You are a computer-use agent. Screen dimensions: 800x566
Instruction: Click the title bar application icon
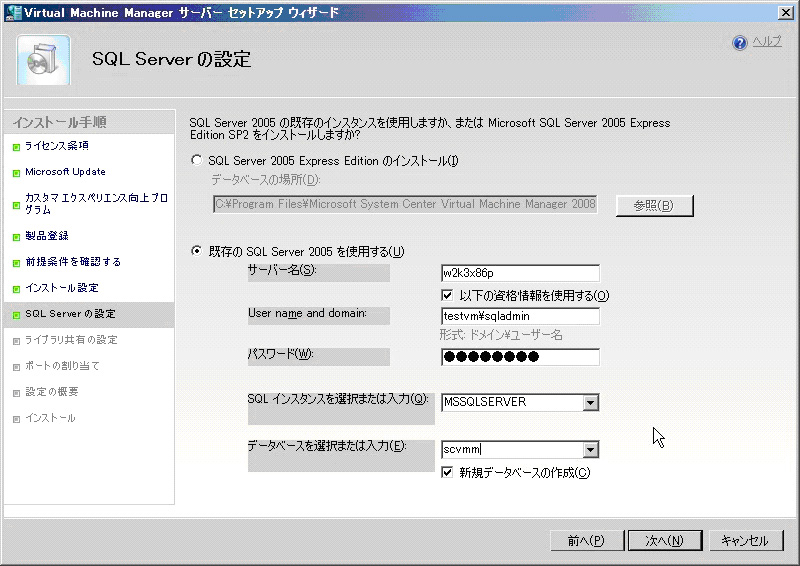pos(11,12)
